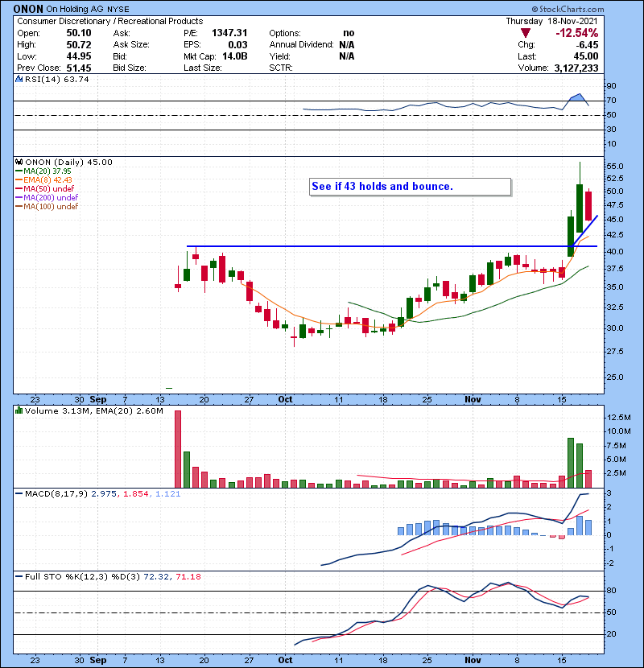Click the 55.0 price axis label
The width and height of the screenshot is (644, 668).
[615, 167]
